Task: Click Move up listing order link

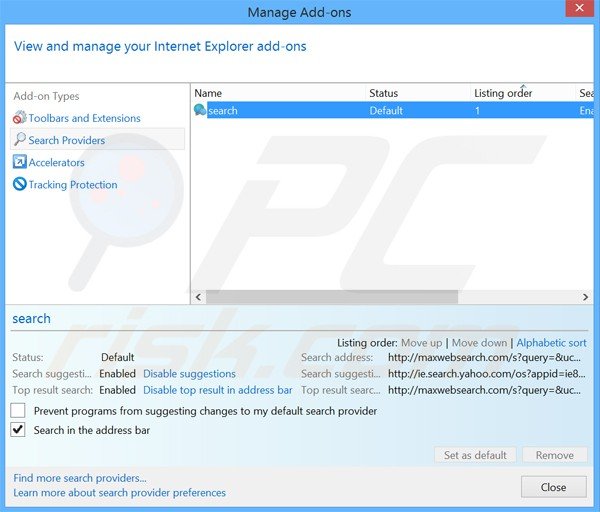Action: pyautogui.click(x=421, y=343)
